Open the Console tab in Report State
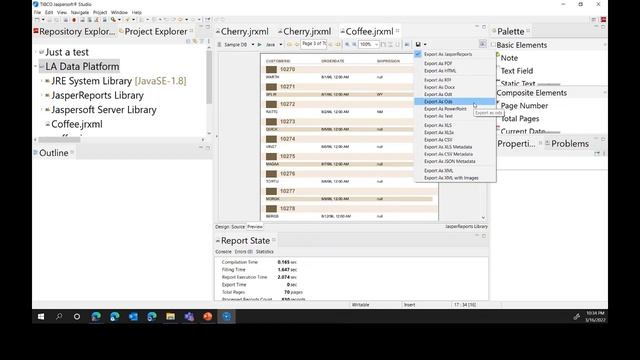Viewport: 640px width, 360px height. 223,252
